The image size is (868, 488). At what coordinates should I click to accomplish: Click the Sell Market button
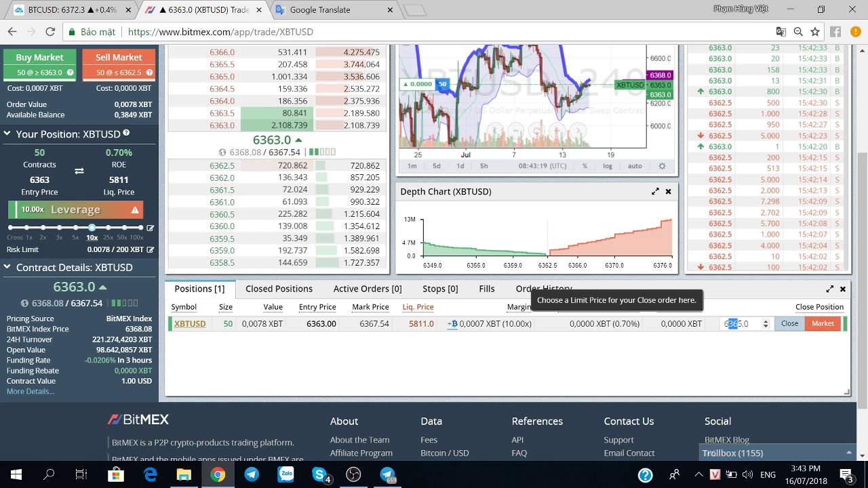pos(119,64)
